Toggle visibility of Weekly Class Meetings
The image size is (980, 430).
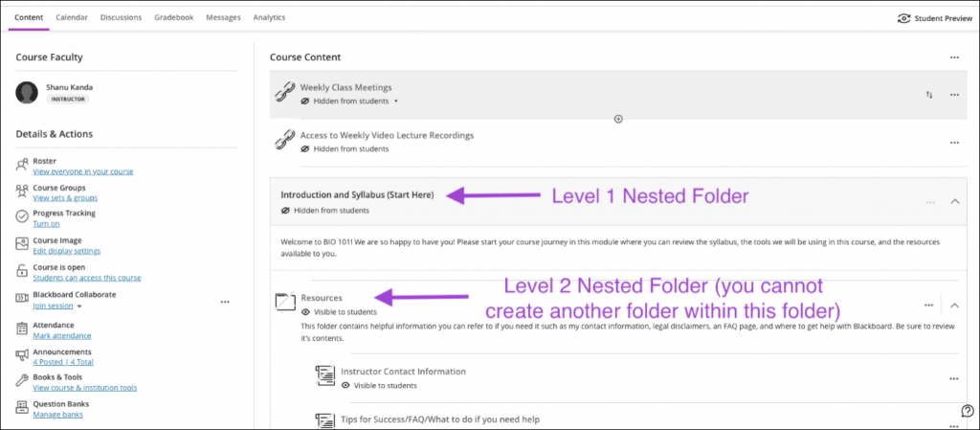click(349, 101)
